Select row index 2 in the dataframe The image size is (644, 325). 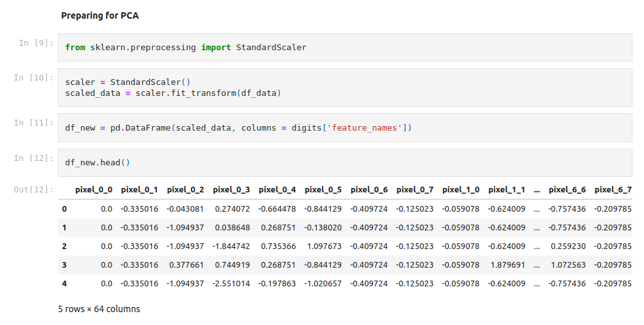(x=64, y=246)
